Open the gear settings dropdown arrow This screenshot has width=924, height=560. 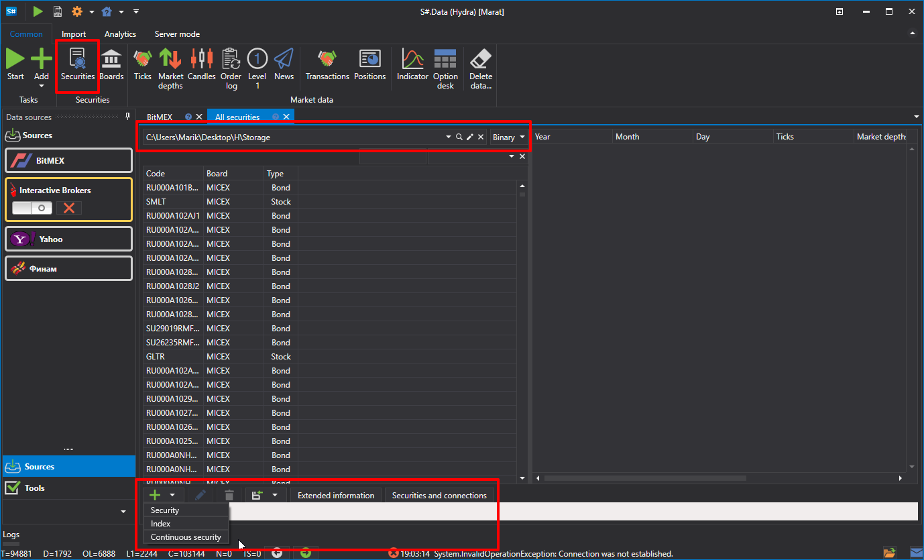click(x=91, y=12)
